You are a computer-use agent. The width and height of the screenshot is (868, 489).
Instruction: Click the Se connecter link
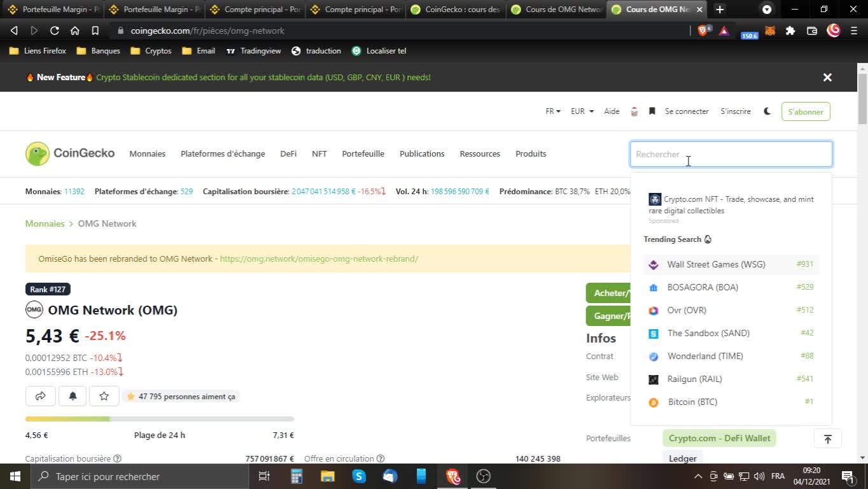click(687, 111)
